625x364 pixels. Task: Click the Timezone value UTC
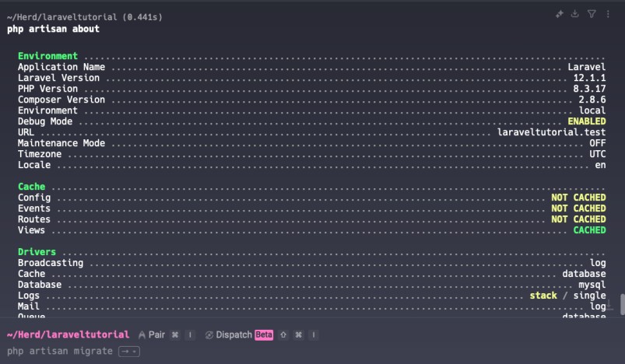click(598, 154)
